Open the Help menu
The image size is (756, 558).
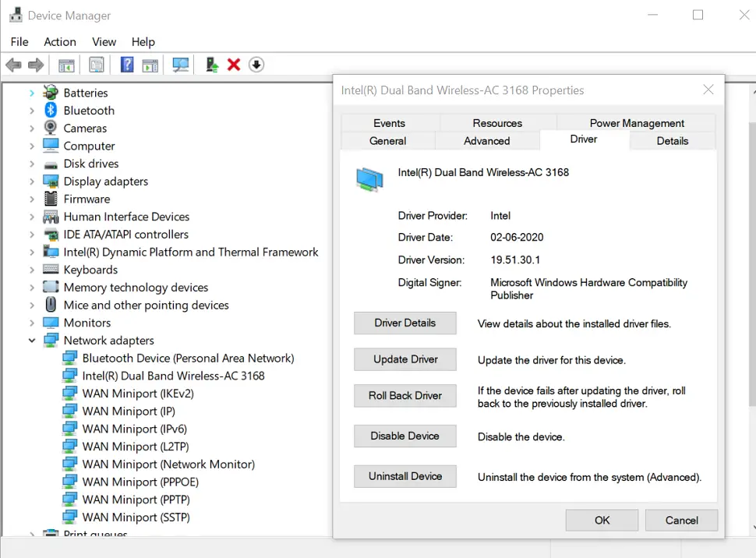143,42
